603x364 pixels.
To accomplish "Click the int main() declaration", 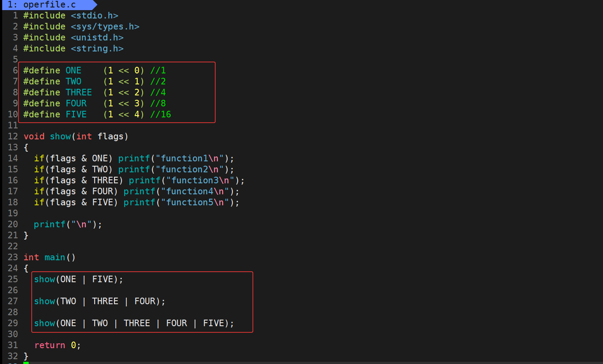I will tap(49, 258).
